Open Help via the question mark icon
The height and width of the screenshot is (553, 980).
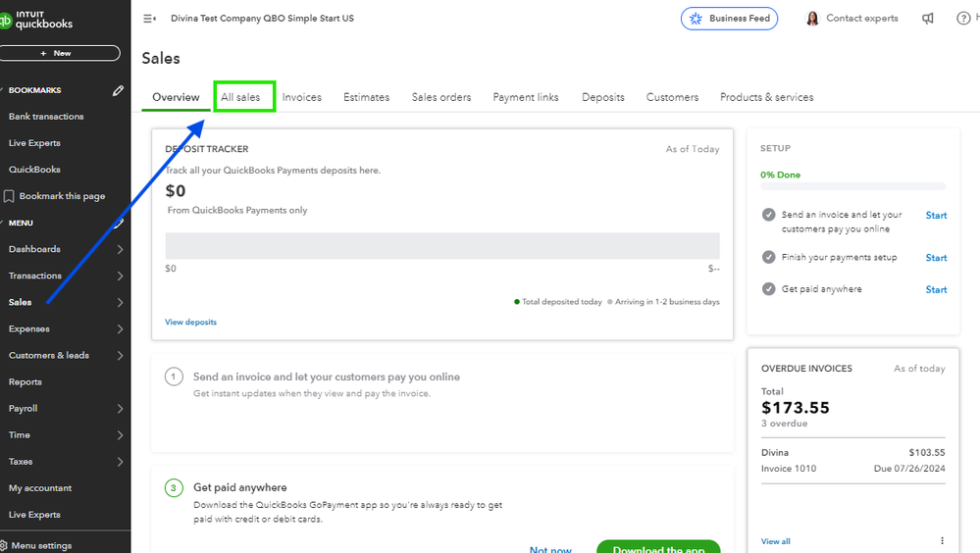pos(963,19)
